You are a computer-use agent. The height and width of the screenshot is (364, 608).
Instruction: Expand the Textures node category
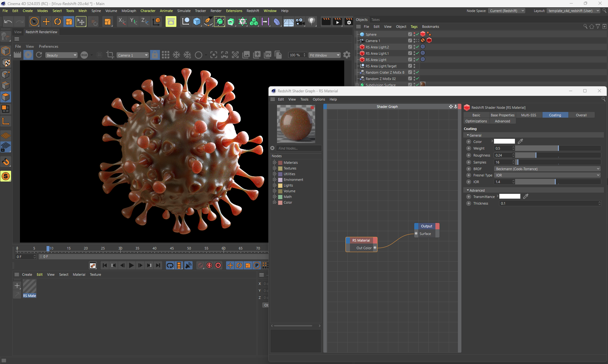(x=275, y=168)
